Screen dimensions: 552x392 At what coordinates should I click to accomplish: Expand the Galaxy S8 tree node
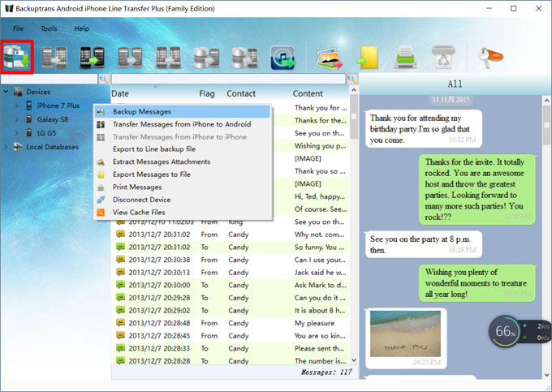(16, 119)
